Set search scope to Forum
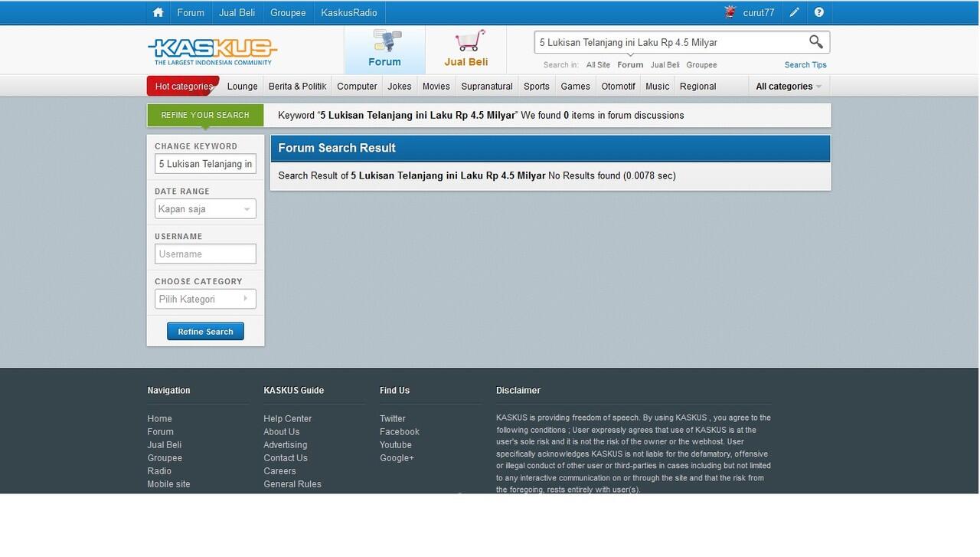The height and width of the screenshot is (557, 980). (630, 65)
